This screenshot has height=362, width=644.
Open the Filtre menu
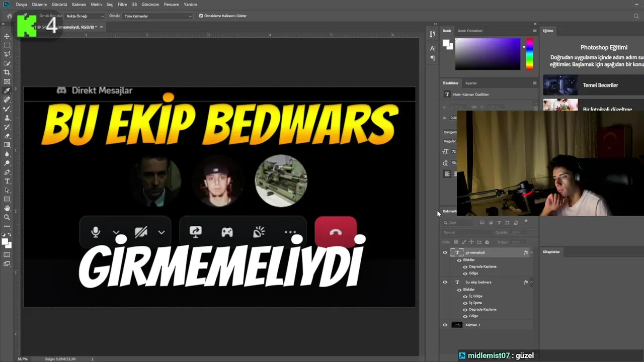122,5
